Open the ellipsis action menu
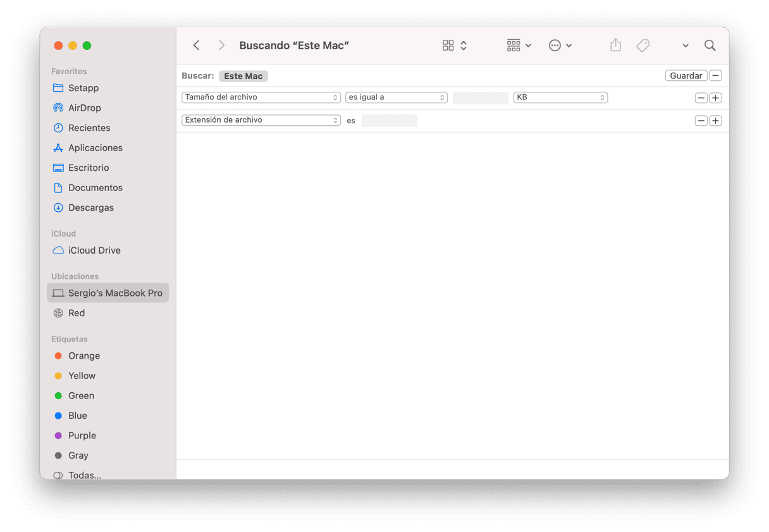This screenshot has height=532, width=769. [x=555, y=46]
